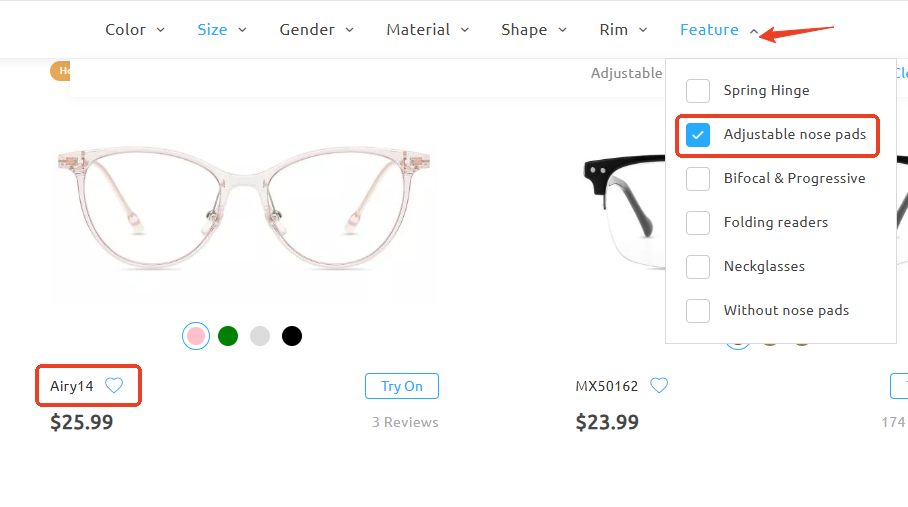The height and width of the screenshot is (507, 908).
Task: Favorite the MX50162 frame via heart icon
Action: (x=659, y=385)
